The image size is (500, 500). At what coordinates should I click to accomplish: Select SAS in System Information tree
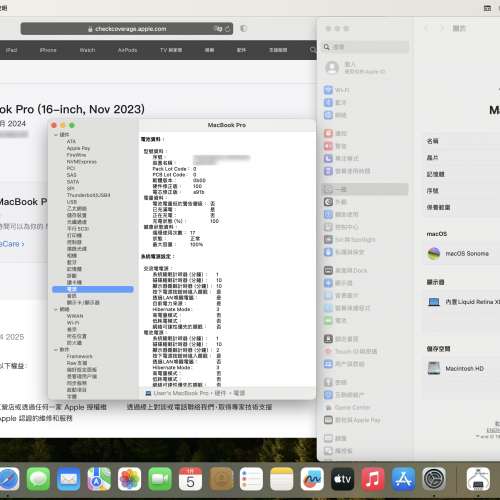[71, 175]
